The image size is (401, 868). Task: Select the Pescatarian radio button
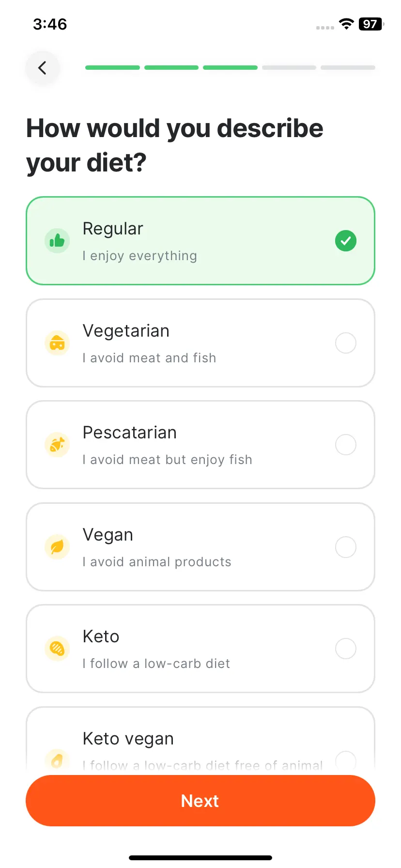click(x=346, y=445)
